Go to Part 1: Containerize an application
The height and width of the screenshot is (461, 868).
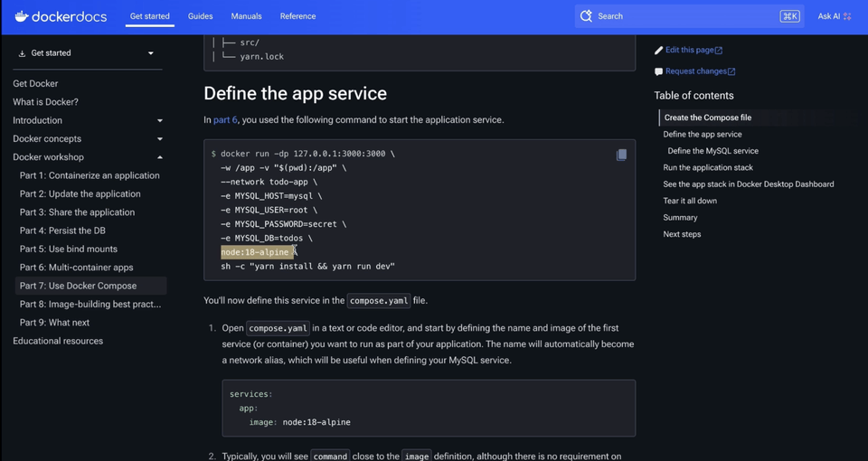coord(90,175)
